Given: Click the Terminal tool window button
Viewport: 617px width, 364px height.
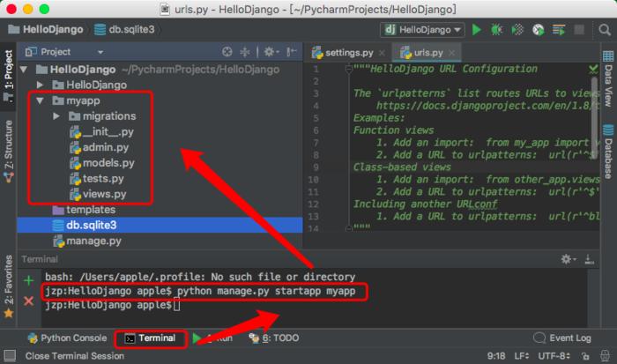Looking at the screenshot, I should pos(150,338).
